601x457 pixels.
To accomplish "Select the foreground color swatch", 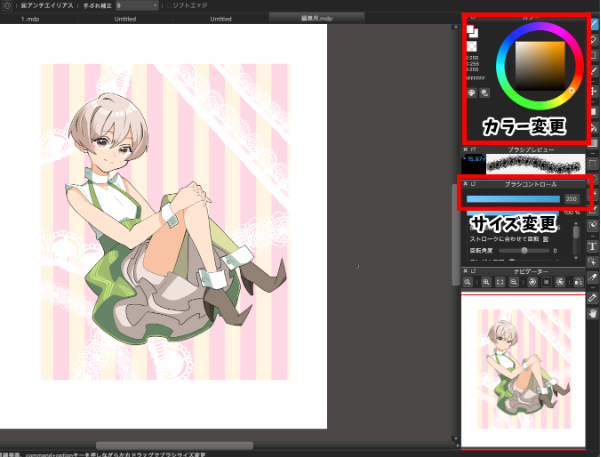I will (x=470, y=29).
